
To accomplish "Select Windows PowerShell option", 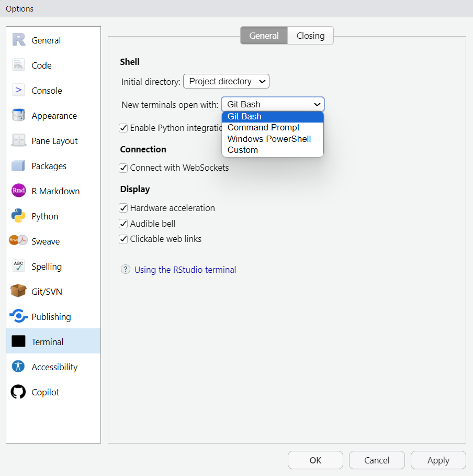I will (x=273, y=139).
